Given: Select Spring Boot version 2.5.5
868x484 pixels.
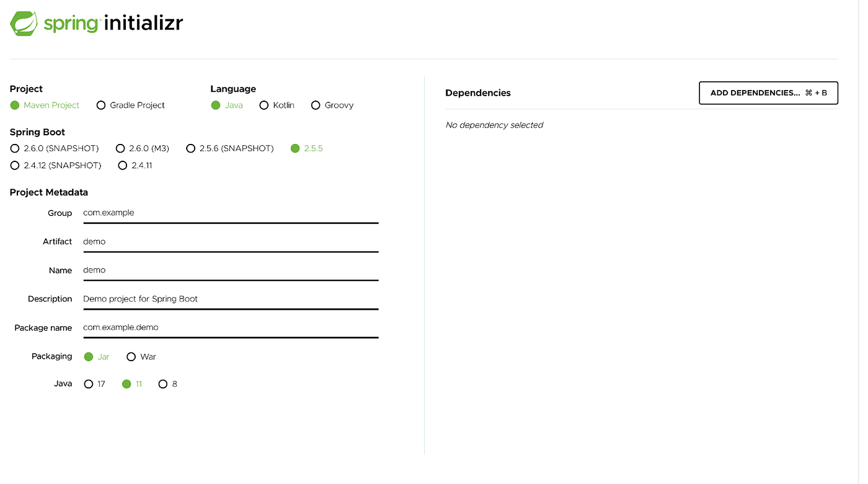Looking at the screenshot, I should coord(307,148).
